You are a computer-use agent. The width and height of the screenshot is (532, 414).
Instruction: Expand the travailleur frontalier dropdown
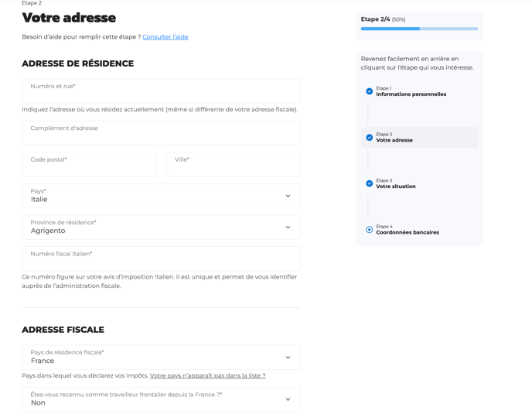click(x=161, y=399)
